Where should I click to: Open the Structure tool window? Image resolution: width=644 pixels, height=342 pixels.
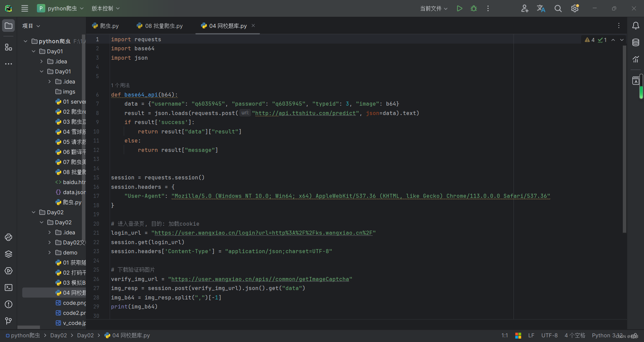pos(9,47)
